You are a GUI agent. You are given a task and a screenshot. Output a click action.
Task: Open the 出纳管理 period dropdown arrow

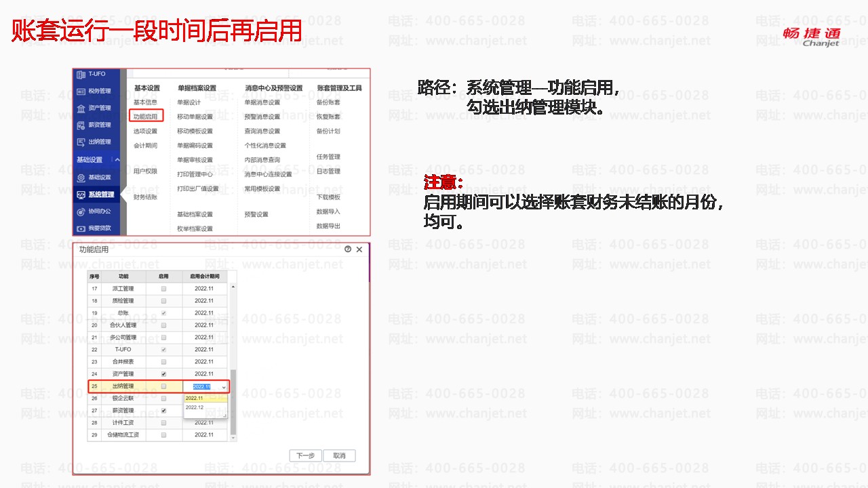pos(224,387)
